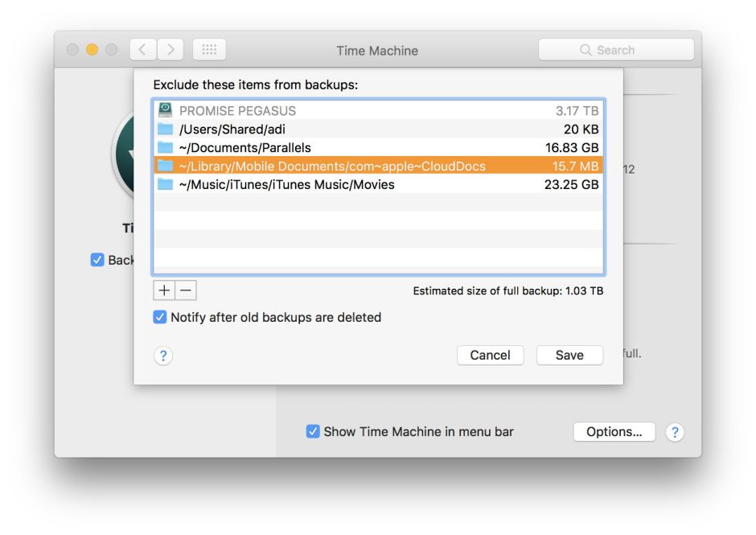Save the backup exclusion list
This screenshot has height=535, width=756.
pyautogui.click(x=569, y=355)
